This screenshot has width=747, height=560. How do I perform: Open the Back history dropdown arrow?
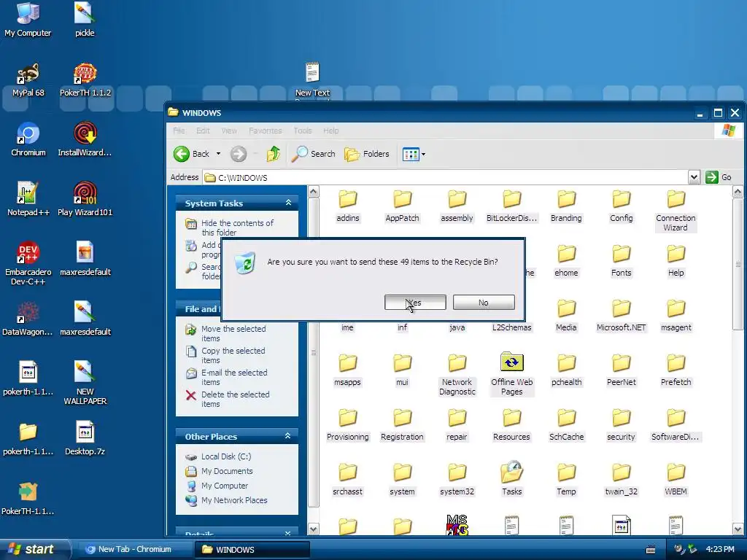tap(218, 154)
